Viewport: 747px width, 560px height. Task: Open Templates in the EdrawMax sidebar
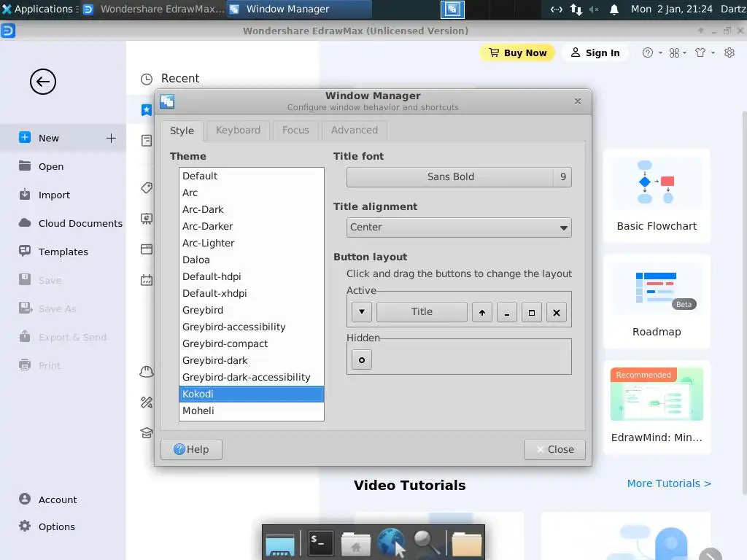tap(63, 252)
